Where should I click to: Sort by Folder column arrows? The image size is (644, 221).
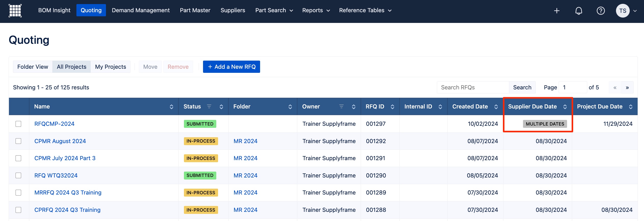click(x=290, y=107)
